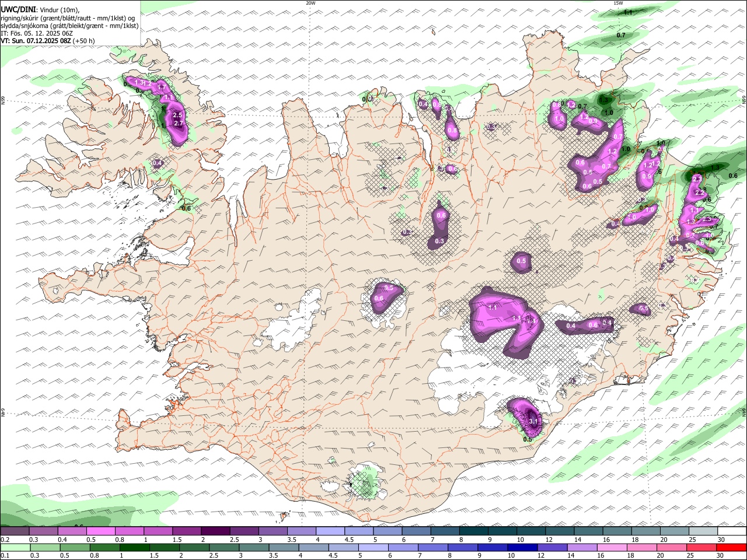Click the top-row legend swatch above 0.2
The image size is (747, 560).
click(x=15, y=531)
